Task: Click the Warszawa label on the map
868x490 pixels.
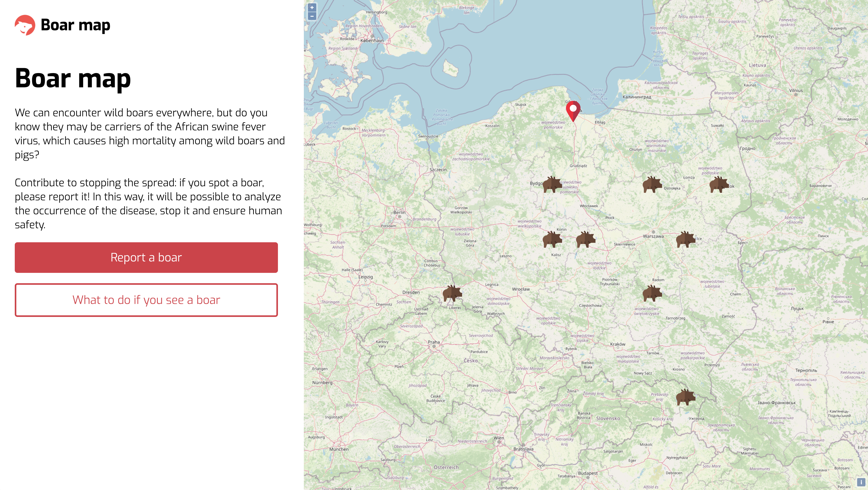Action: tap(653, 237)
